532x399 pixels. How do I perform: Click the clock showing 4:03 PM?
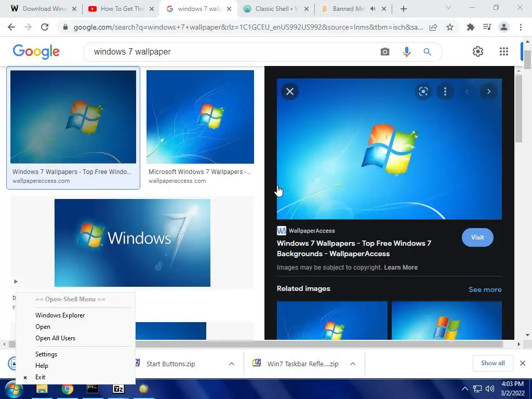513,384
